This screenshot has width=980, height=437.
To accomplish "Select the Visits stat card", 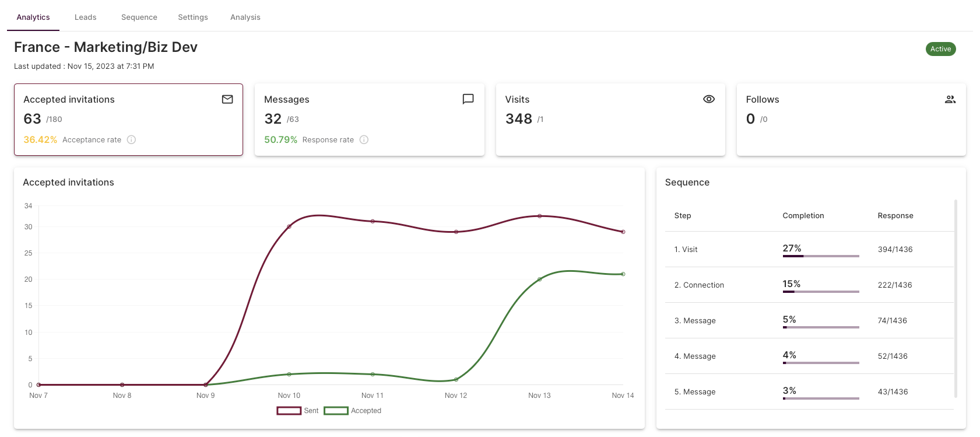I will [x=610, y=120].
